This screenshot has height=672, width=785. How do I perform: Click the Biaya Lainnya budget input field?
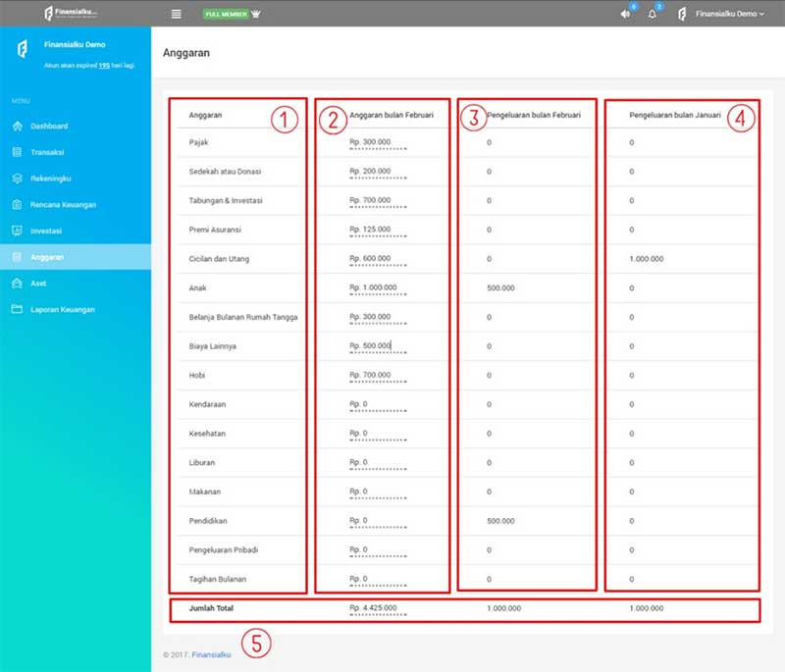(377, 346)
